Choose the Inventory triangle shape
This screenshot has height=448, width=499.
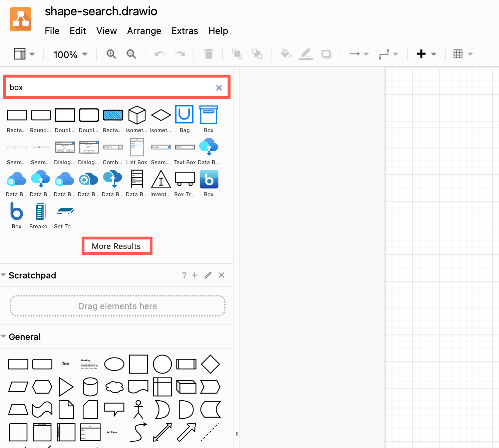[x=161, y=179]
